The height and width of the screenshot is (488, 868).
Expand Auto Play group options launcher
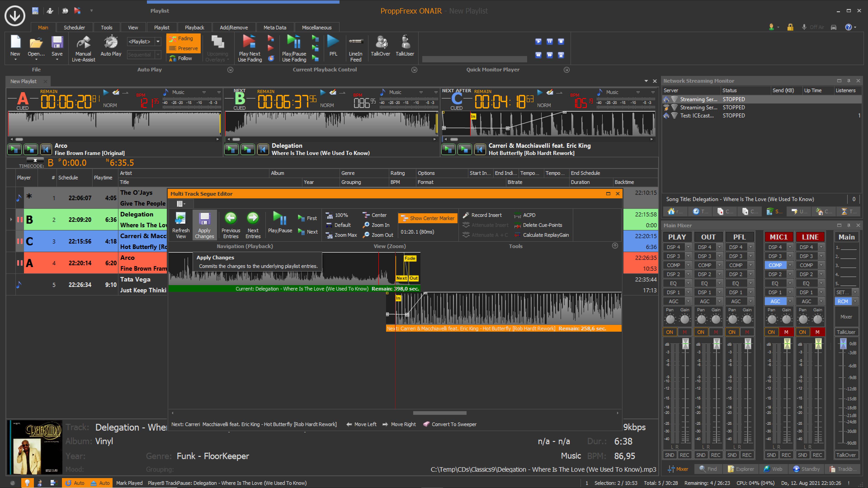point(230,70)
